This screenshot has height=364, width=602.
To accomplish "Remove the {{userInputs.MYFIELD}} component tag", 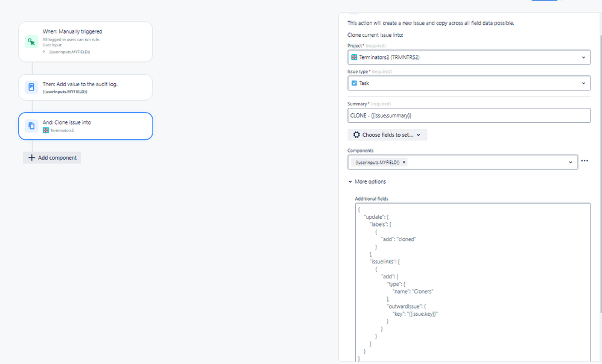I will tap(404, 162).
